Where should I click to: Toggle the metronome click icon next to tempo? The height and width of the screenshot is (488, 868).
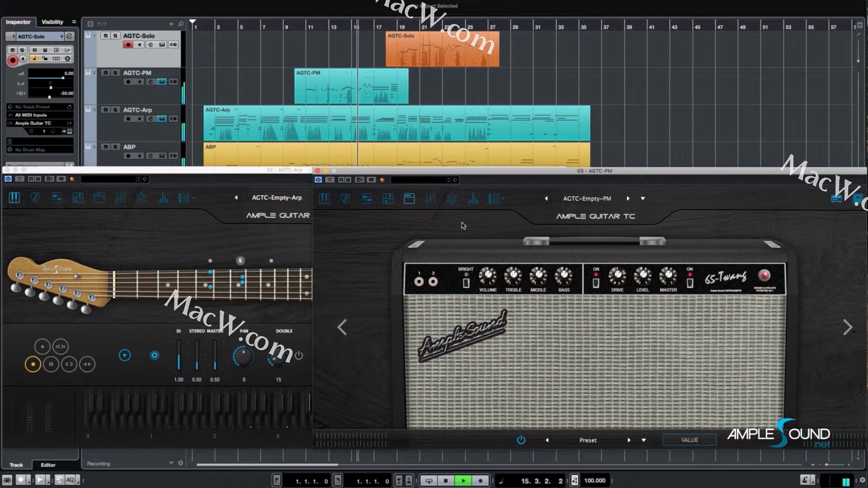(x=575, y=481)
